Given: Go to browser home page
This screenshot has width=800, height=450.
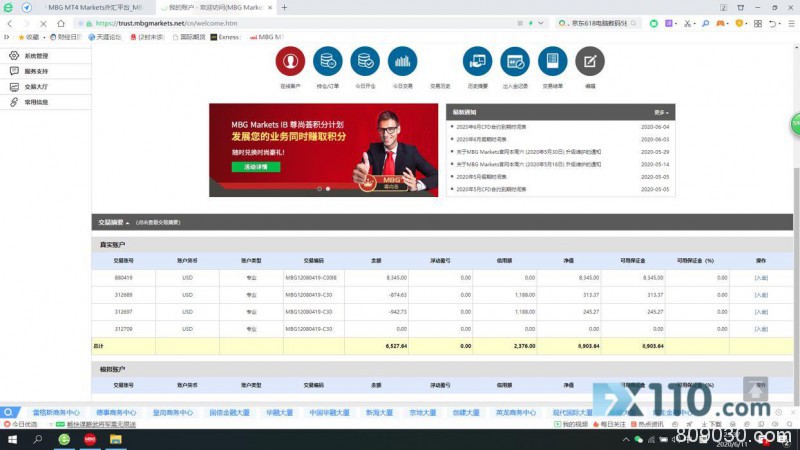Looking at the screenshot, I should click(x=61, y=23).
